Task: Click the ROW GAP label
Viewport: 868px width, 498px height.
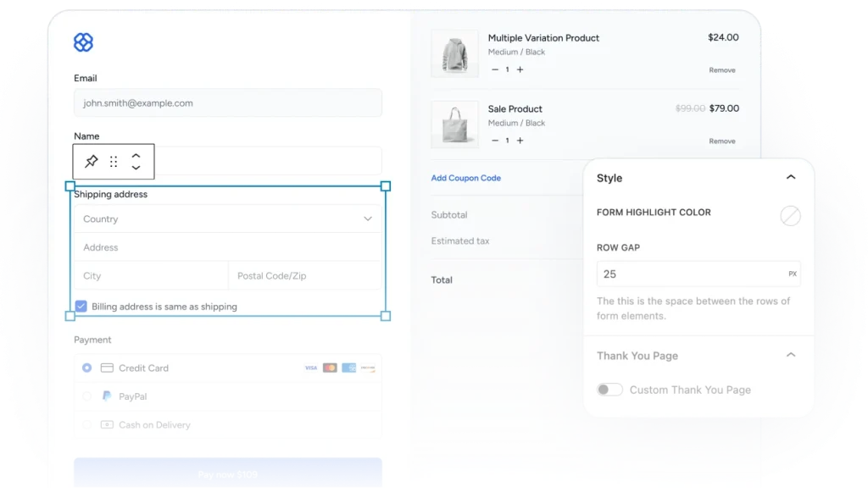Action: 618,248
